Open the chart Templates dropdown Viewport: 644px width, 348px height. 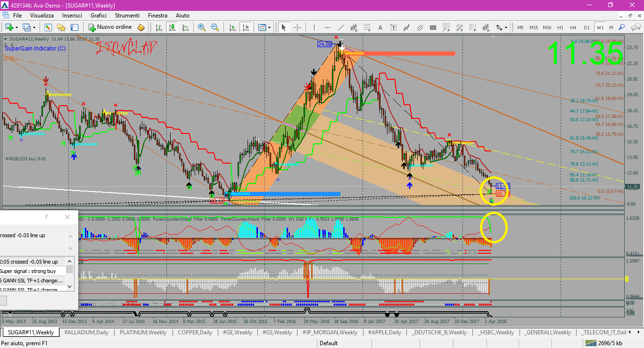click(264, 27)
